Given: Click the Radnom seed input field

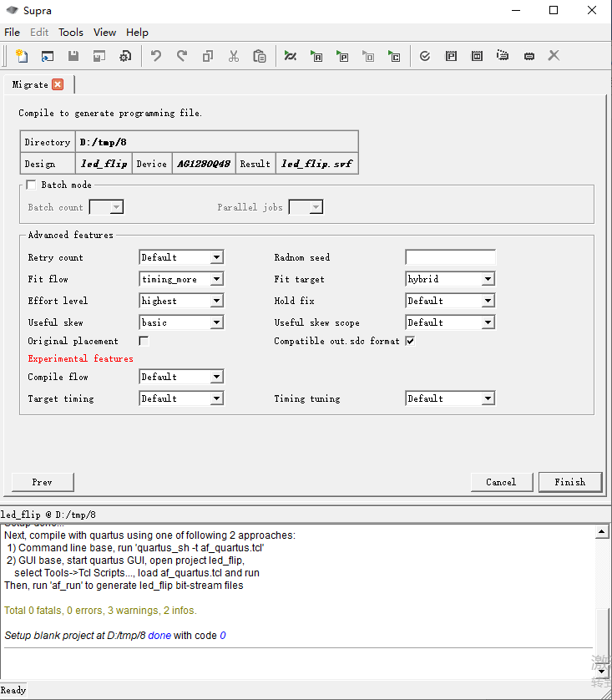Looking at the screenshot, I should pos(451,257).
